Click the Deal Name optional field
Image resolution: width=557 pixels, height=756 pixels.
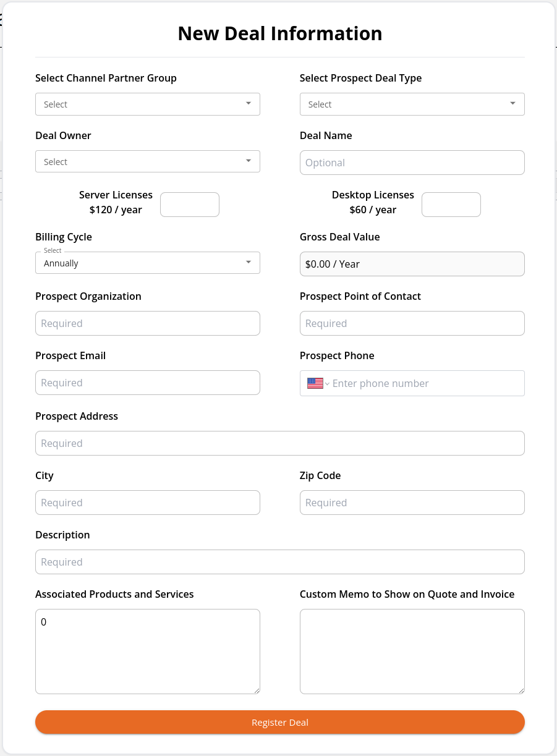click(412, 163)
